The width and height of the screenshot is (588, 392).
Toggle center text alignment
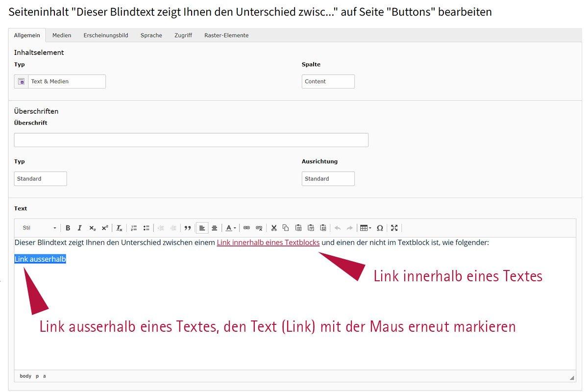[x=214, y=228]
